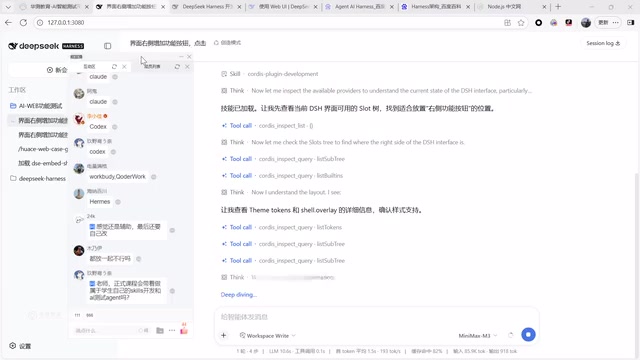Switch to the Agent AI Harness browser tab
The height and width of the screenshot is (360, 640).
click(x=360, y=7)
